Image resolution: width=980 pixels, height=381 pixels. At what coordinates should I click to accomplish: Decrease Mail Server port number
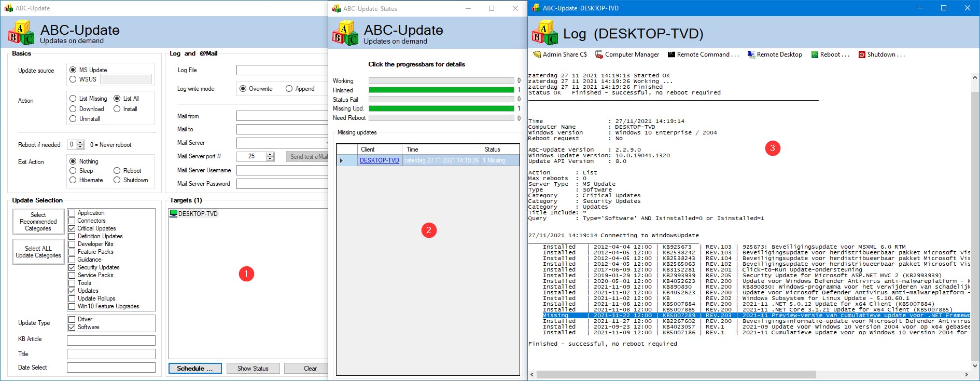click(270, 158)
